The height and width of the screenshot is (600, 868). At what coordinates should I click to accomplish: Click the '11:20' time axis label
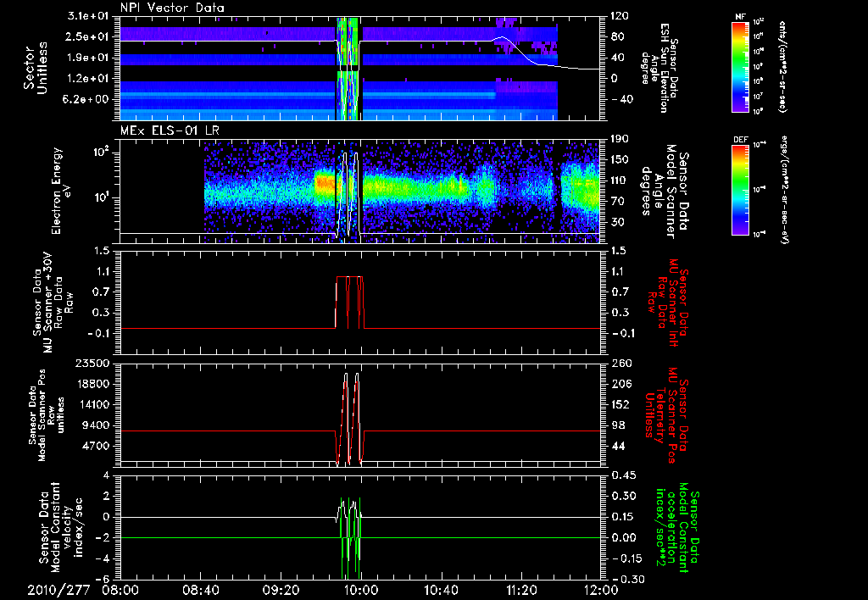click(521, 590)
